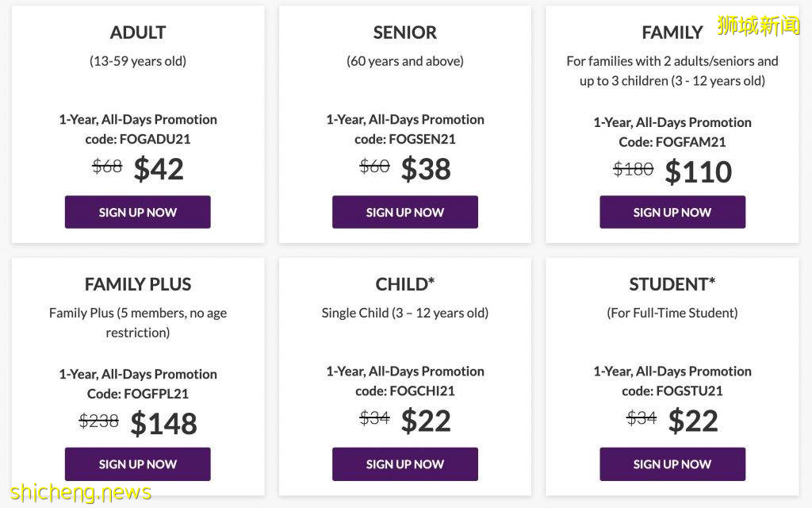Click the CHILD* card title
This screenshot has width=812, height=508.
click(x=404, y=284)
